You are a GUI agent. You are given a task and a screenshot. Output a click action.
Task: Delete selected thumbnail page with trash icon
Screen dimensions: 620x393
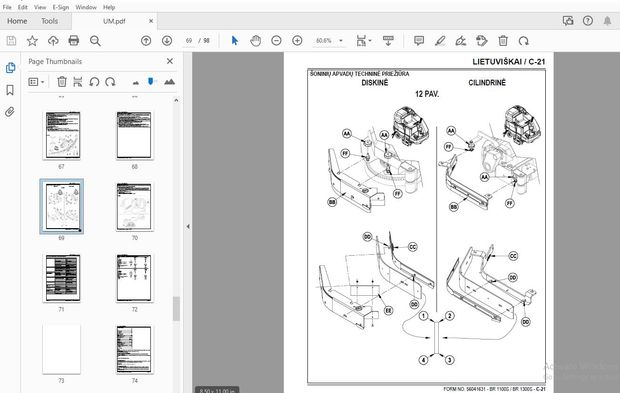pos(62,82)
